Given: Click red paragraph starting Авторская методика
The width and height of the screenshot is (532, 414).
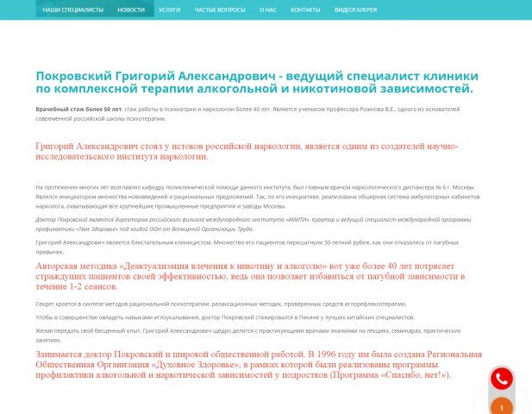Looking at the screenshot, I should point(250,276).
